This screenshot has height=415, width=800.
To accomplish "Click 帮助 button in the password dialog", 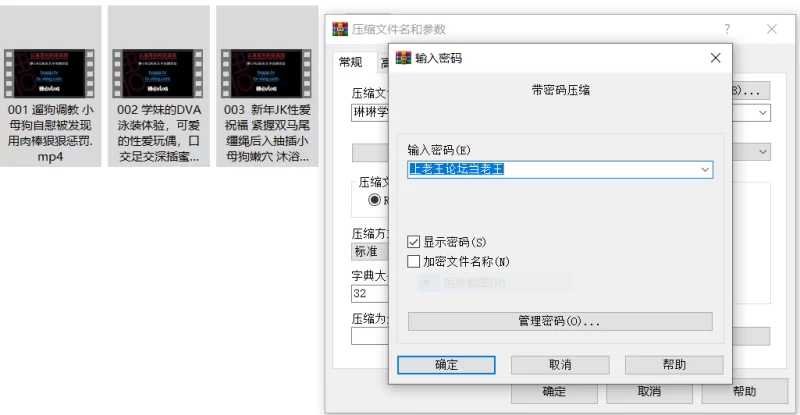I will (x=674, y=365).
